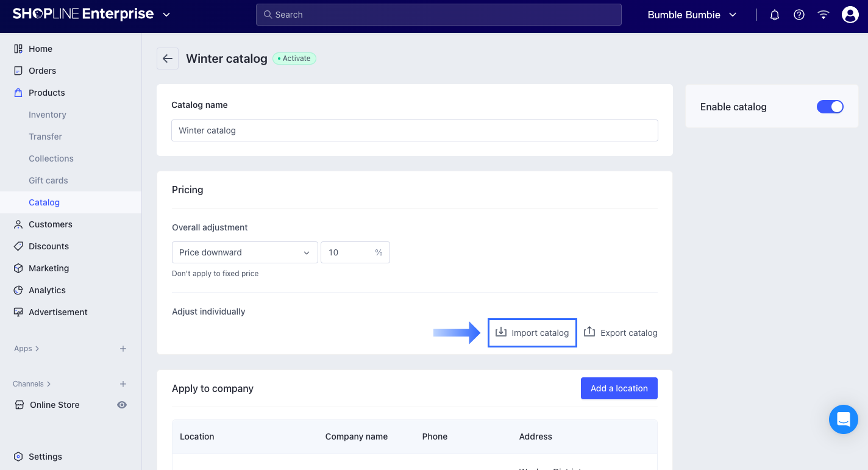
Task: Toggle the Online Store eye icon
Action: point(122,405)
